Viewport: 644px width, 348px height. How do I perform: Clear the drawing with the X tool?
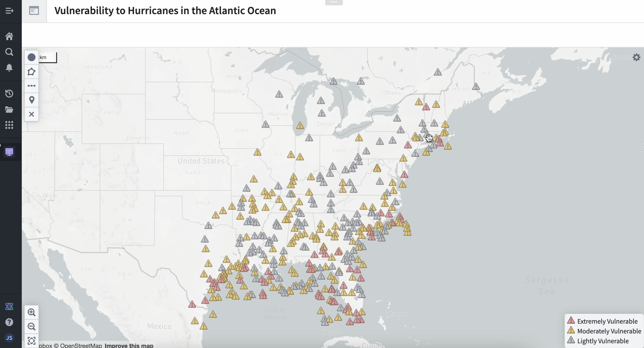point(31,114)
